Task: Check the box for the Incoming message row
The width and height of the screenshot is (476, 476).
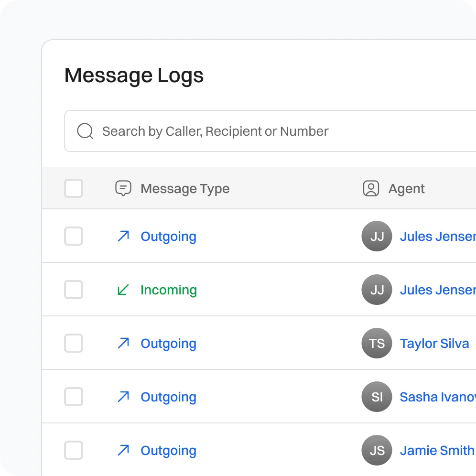Action: [x=74, y=290]
